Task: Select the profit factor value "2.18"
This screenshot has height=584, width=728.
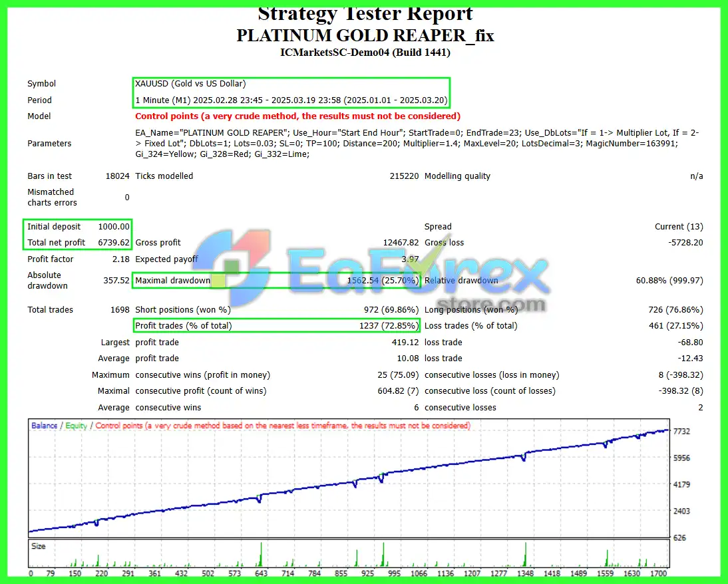Action: pos(120,259)
